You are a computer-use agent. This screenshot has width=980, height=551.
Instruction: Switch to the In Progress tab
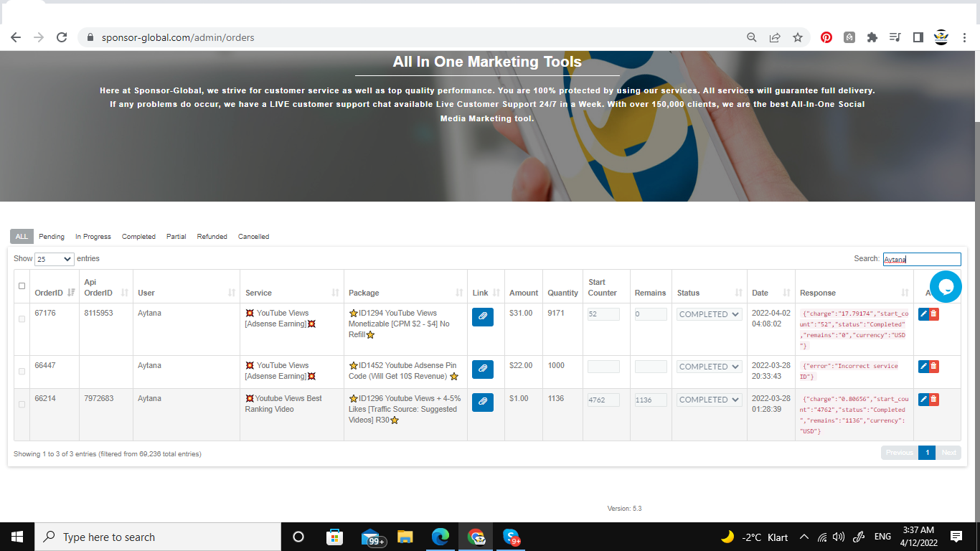[93, 237]
